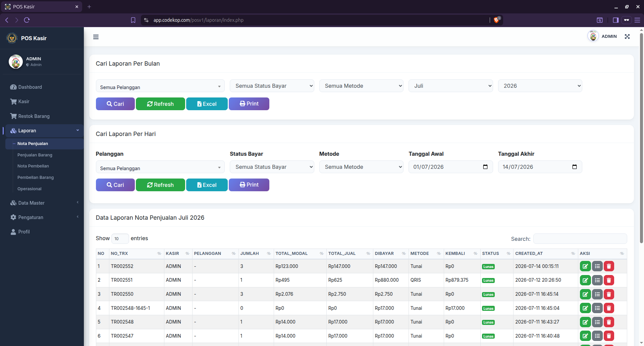Open Penjualan Barang report in sidebar
The height and width of the screenshot is (346, 644).
click(x=35, y=155)
